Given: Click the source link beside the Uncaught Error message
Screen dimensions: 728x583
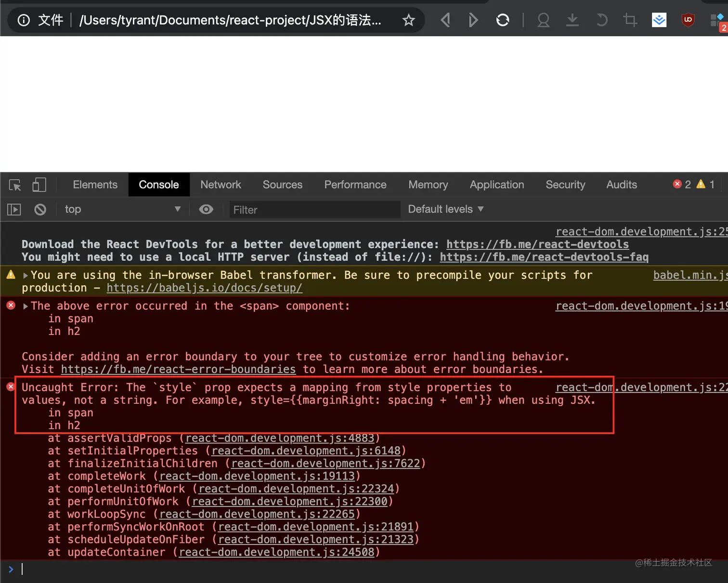Looking at the screenshot, I should [x=642, y=387].
